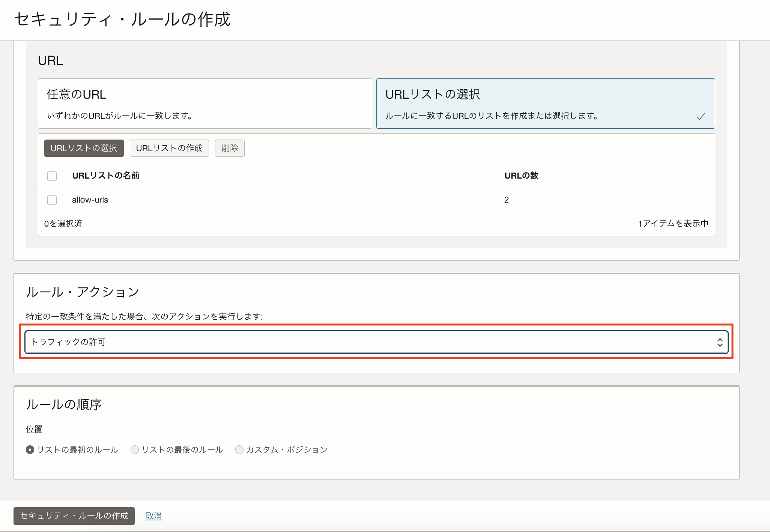Check the allow-urls row checkbox
The height and width of the screenshot is (532, 770).
(x=52, y=200)
